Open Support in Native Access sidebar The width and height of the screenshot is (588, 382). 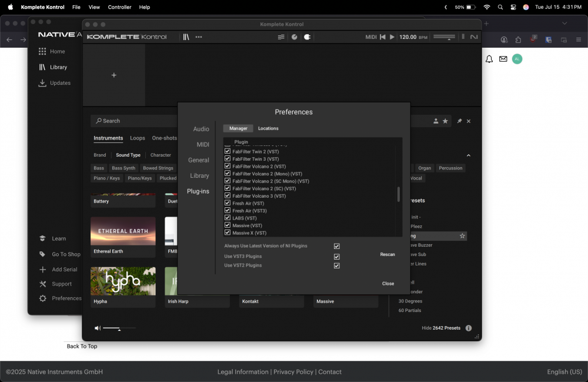pyautogui.click(x=55, y=284)
